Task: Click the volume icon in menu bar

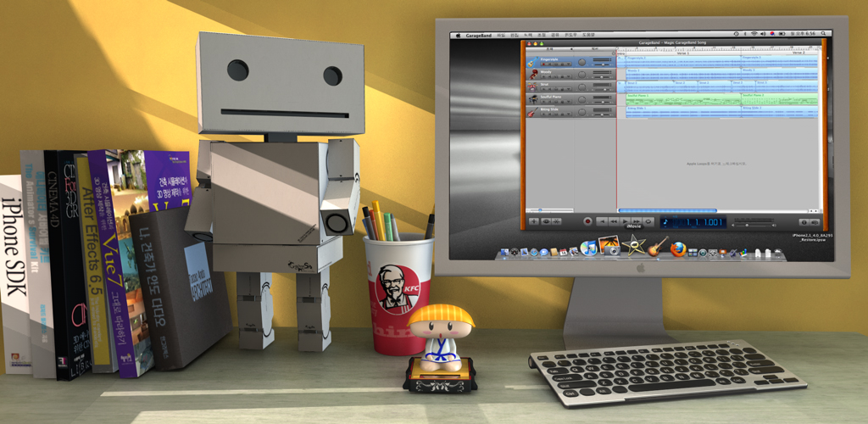Action: pyautogui.click(x=763, y=34)
